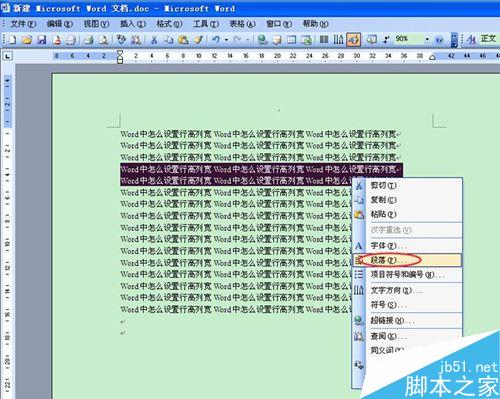Click the Insert Hyperlink globe toolbar icon
500x399 pixels.
tap(263, 40)
